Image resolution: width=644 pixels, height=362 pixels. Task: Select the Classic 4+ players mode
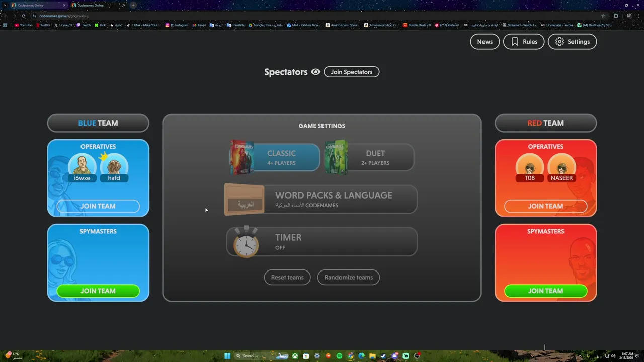point(275,157)
